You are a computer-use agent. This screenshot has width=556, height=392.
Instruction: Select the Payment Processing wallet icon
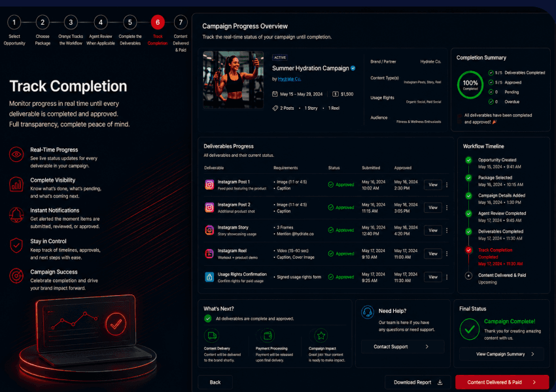click(268, 335)
